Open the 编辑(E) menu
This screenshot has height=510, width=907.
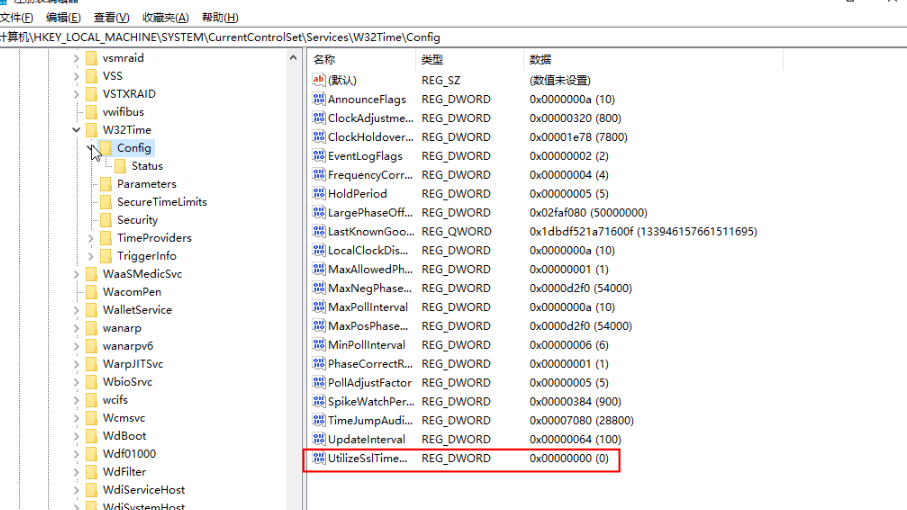tap(64, 17)
